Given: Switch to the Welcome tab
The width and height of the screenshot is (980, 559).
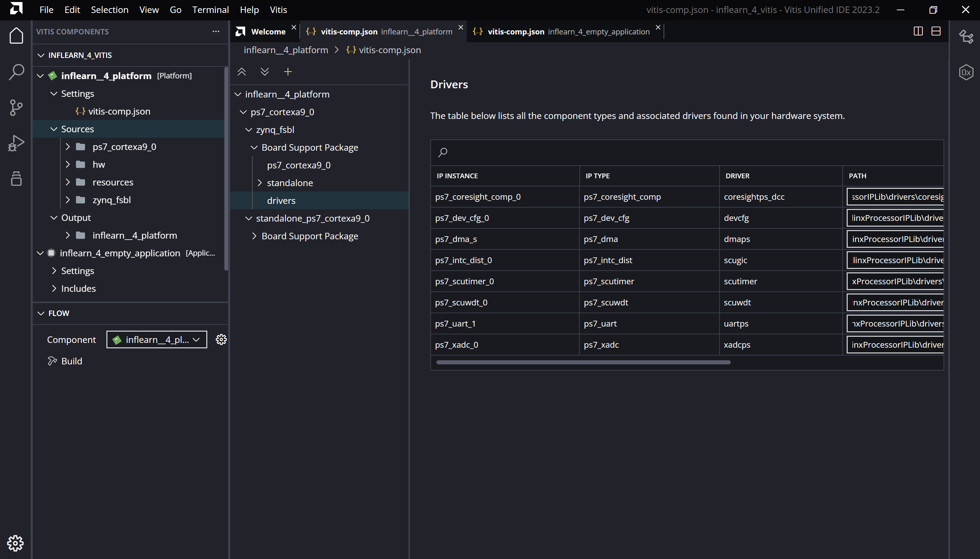Looking at the screenshot, I should point(268,31).
